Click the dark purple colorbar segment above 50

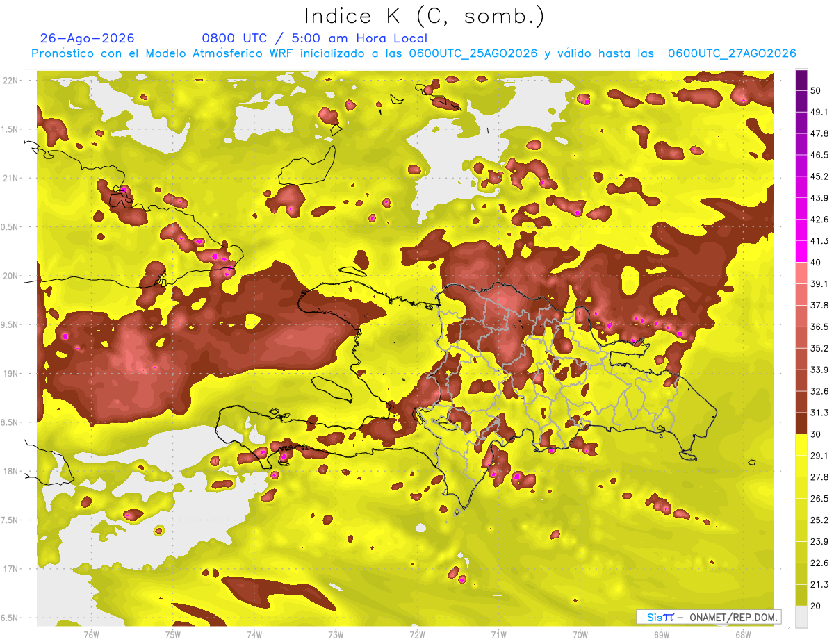click(x=801, y=80)
